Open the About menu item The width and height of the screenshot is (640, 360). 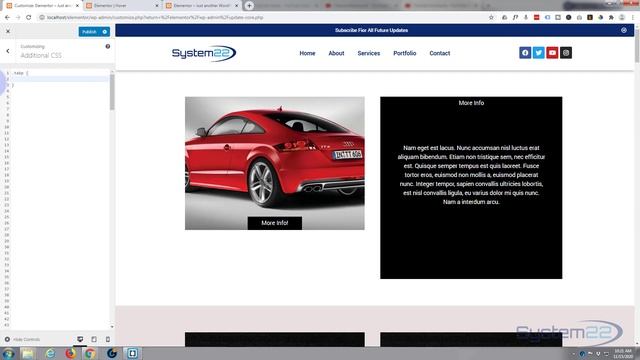336,53
